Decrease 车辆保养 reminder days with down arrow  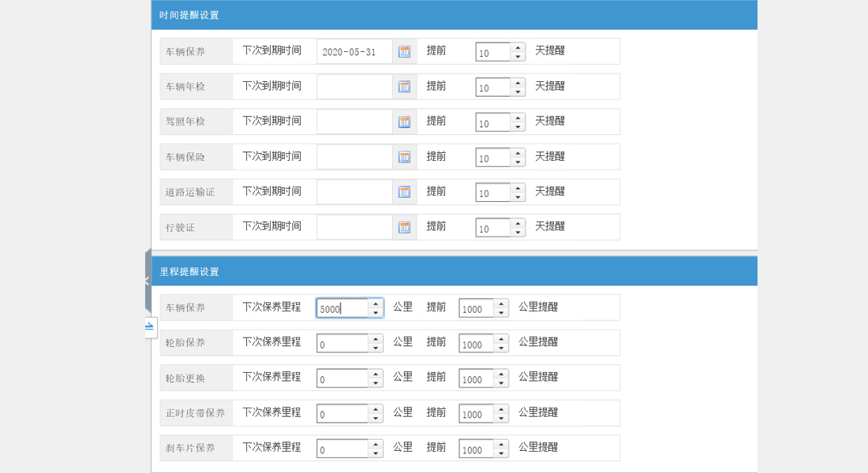(x=518, y=57)
